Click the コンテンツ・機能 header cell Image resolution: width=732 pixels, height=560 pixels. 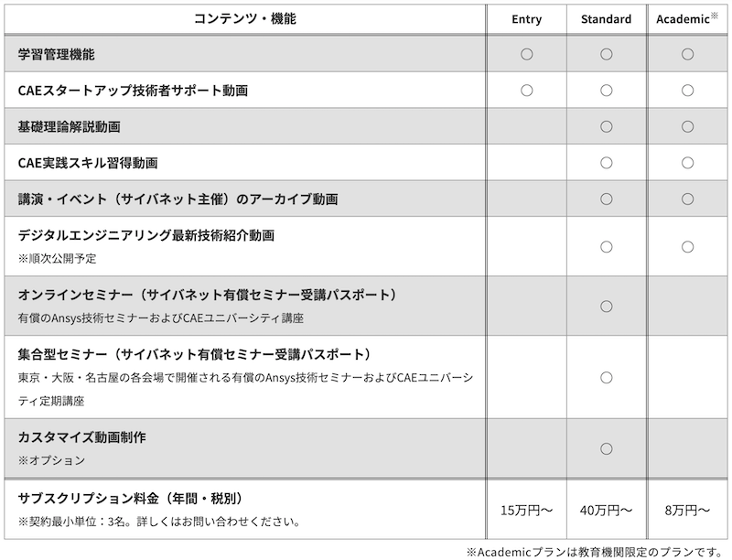pyautogui.click(x=245, y=18)
